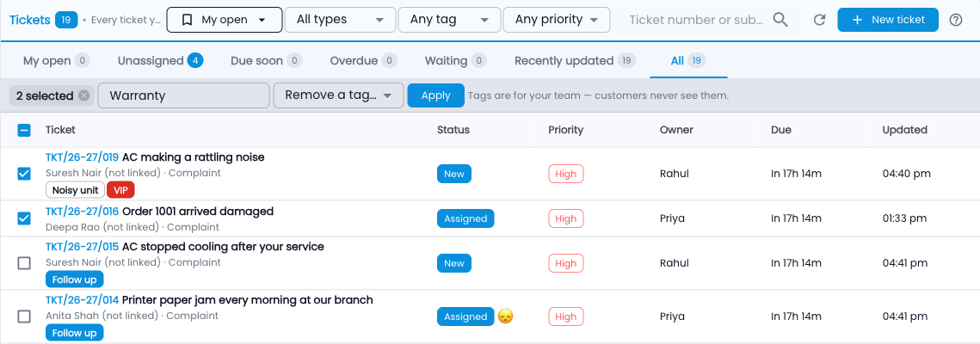Check the Printer paper jam ticket
The image size is (980, 344).
point(24,316)
